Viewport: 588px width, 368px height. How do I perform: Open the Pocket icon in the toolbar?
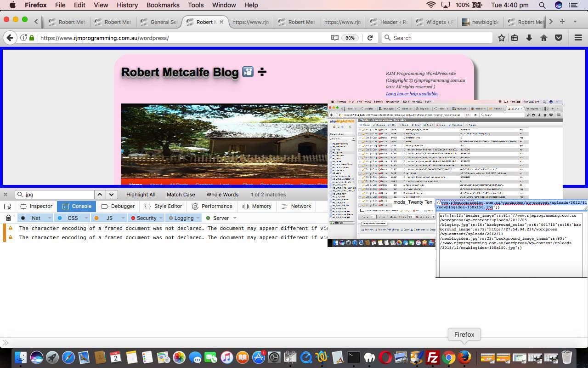click(x=559, y=38)
